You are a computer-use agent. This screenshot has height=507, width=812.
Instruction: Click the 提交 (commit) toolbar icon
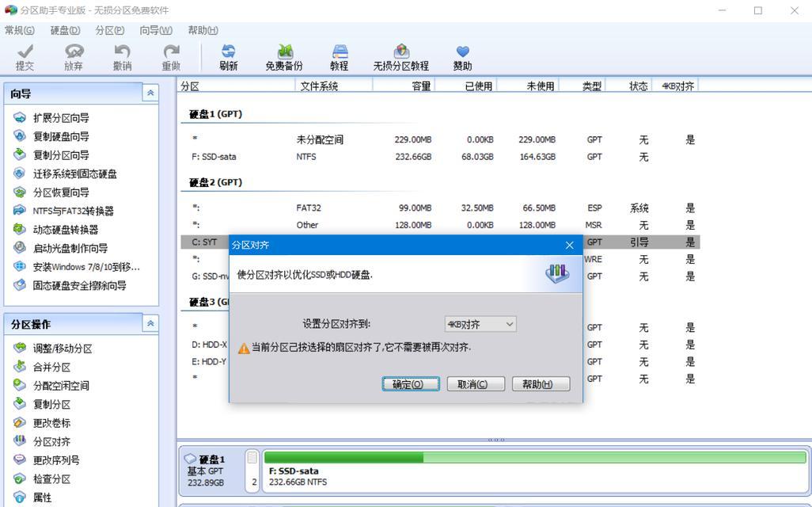[25, 57]
